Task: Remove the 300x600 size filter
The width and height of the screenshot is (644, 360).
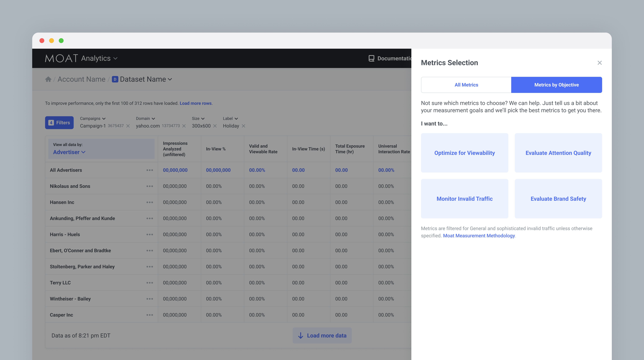Action: 215,126
